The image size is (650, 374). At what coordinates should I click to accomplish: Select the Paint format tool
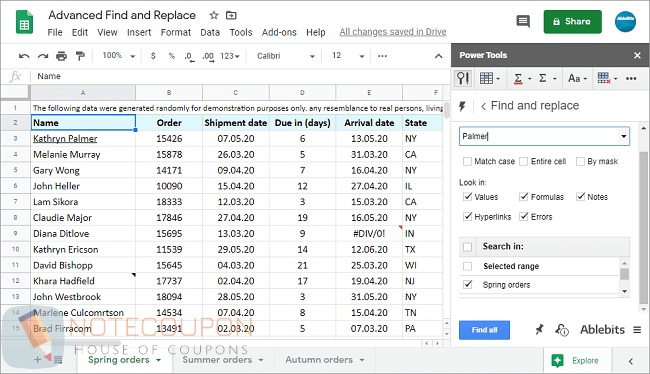point(80,56)
